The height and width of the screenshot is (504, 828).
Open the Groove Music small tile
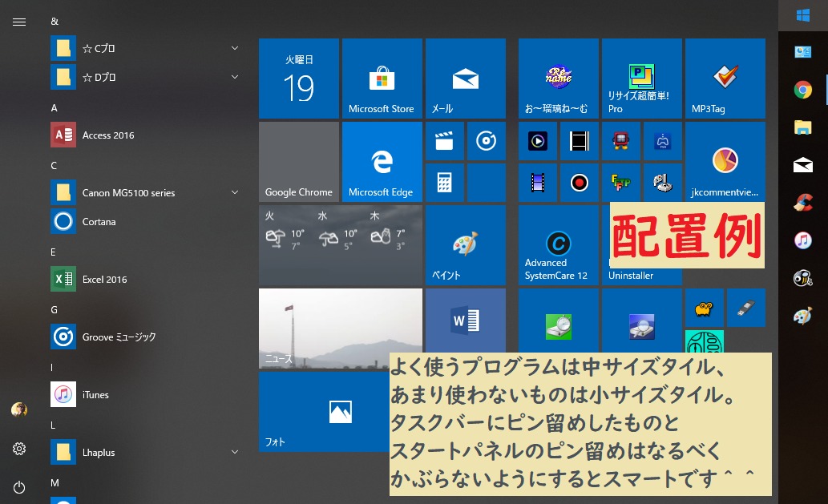coord(487,141)
